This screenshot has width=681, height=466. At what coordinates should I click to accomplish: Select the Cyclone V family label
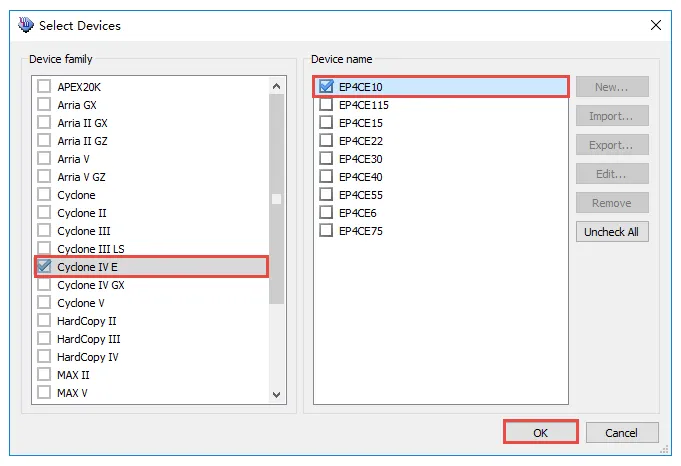(81, 303)
